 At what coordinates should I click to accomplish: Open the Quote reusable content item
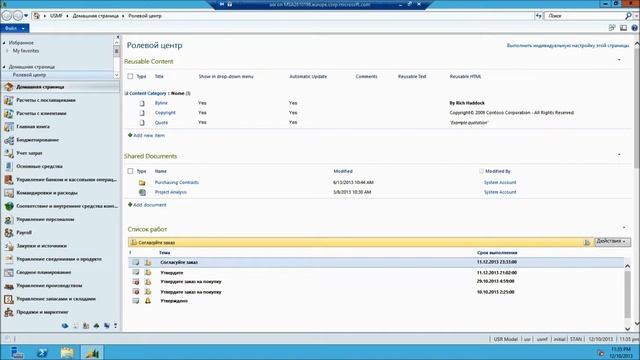coord(161,122)
